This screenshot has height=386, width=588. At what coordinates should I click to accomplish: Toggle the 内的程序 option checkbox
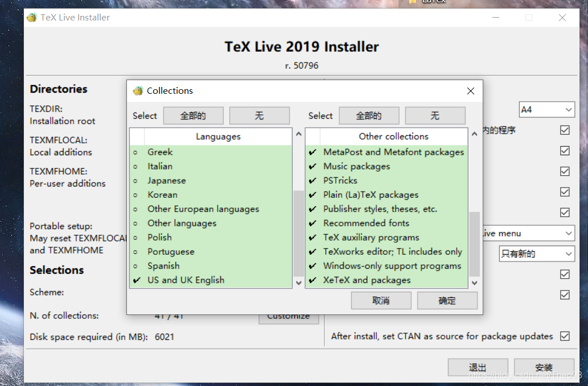565,130
